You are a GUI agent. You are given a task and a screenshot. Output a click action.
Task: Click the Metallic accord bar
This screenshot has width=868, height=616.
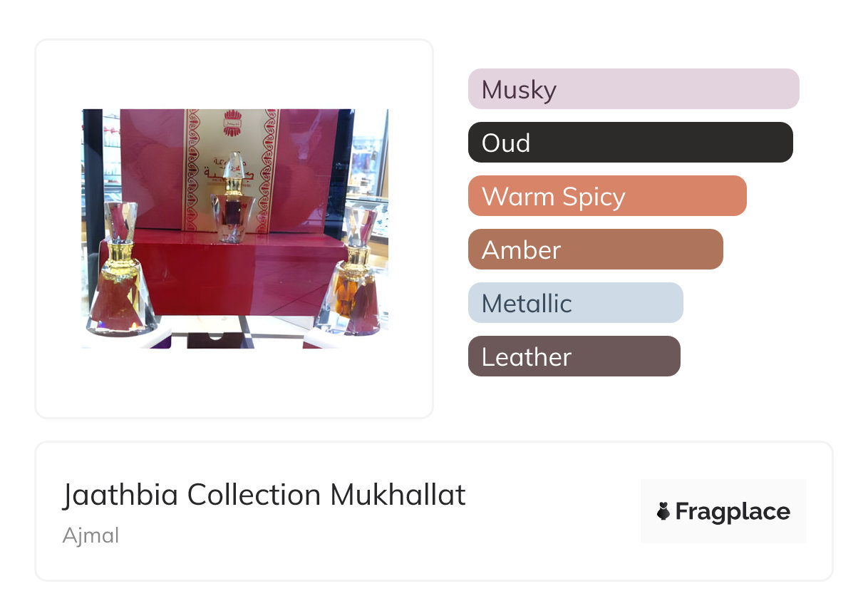coord(575,303)
